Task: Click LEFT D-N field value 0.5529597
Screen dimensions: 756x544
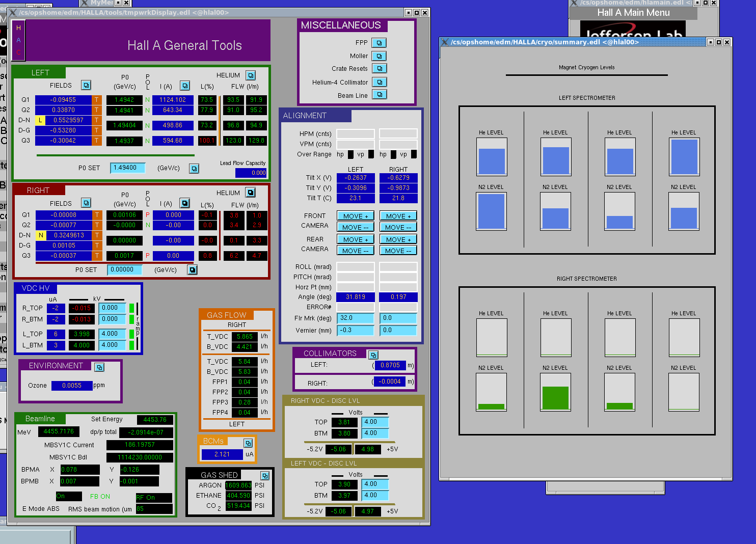Action: 69,120
